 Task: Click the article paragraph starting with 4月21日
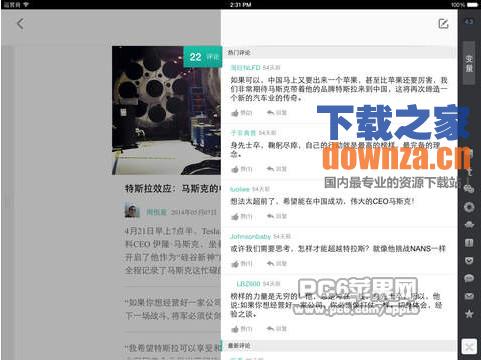[172, 250]
